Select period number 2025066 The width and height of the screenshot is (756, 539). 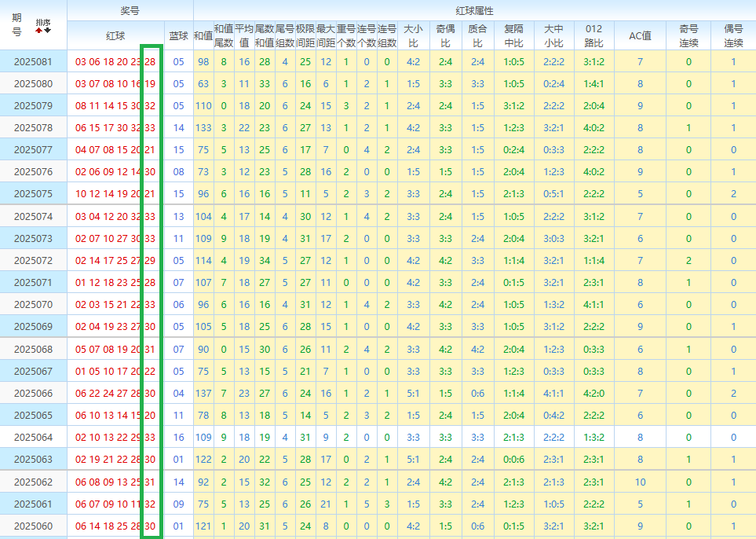(33, 394)
